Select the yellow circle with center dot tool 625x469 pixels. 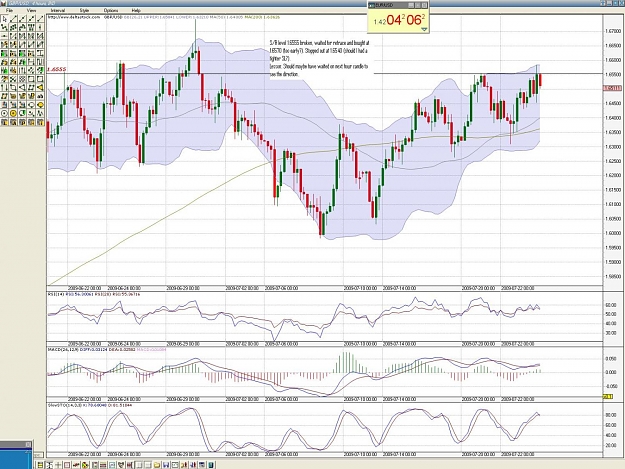pos(13,113)
